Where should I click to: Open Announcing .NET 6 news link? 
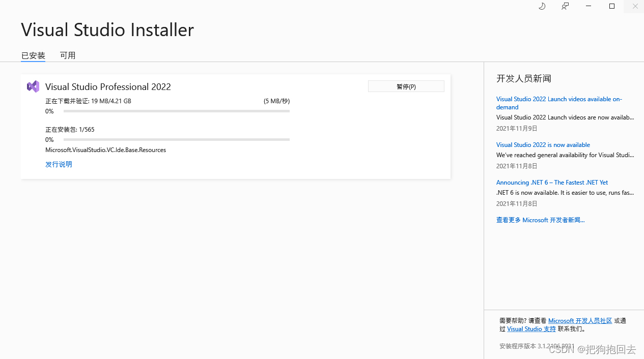pos(552,183)
